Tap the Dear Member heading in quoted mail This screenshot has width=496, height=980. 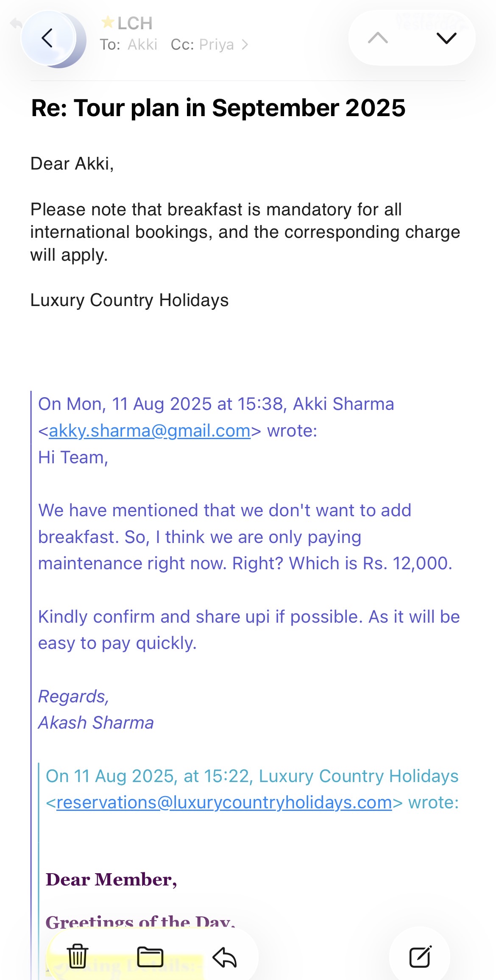pos(111,880)
